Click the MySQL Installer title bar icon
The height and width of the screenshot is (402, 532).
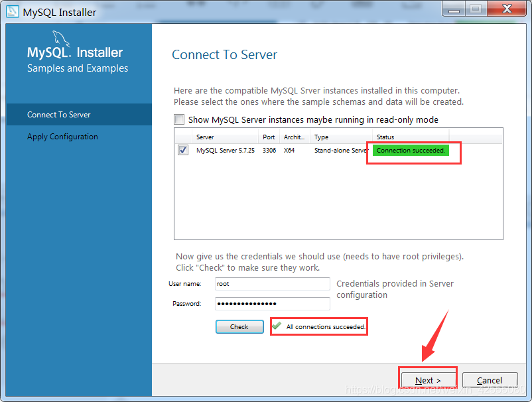tap(12, 11)
